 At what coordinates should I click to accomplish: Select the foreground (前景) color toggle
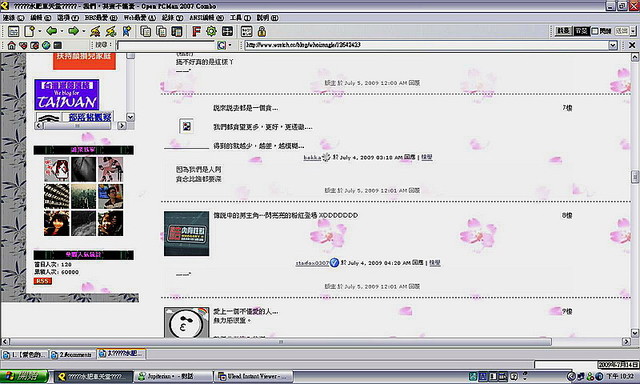564,31
